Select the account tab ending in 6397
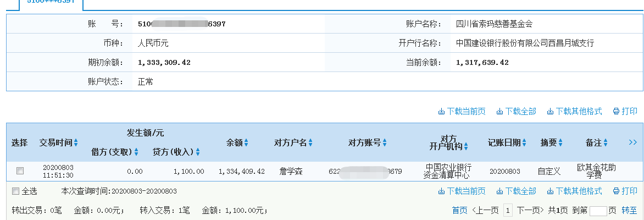This screenshot has height=220, width=644. 51,3
